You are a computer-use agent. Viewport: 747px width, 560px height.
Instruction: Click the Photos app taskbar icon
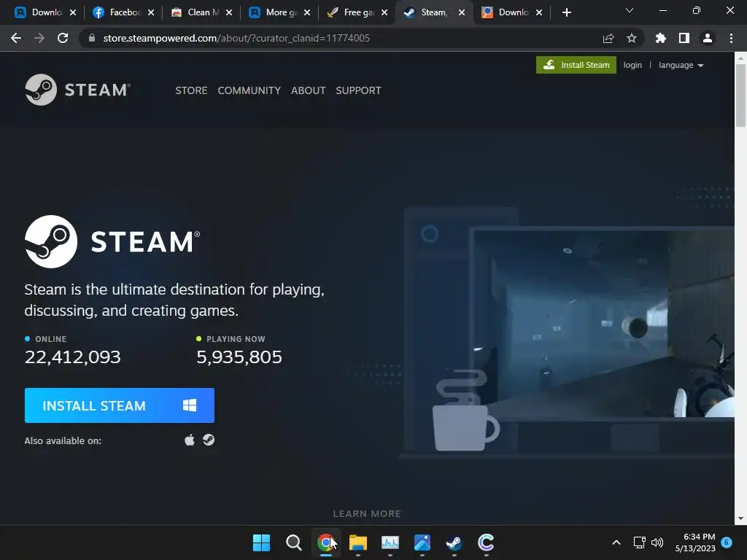point(422,542)
